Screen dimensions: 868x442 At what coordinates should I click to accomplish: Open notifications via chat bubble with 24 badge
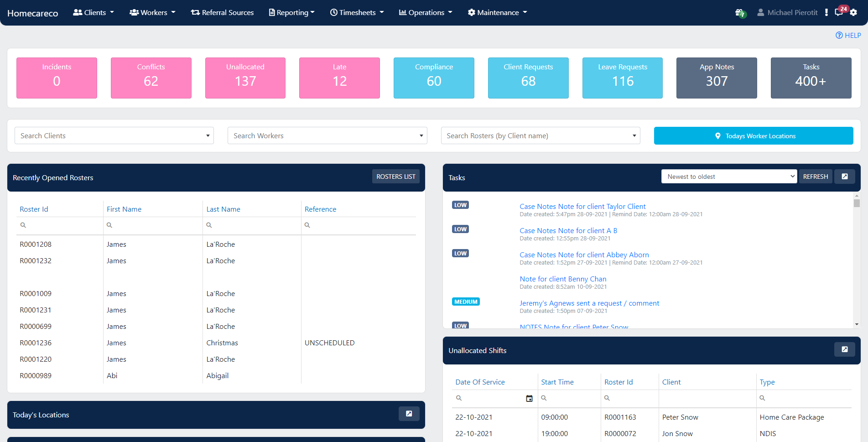(x=839, y=12)
